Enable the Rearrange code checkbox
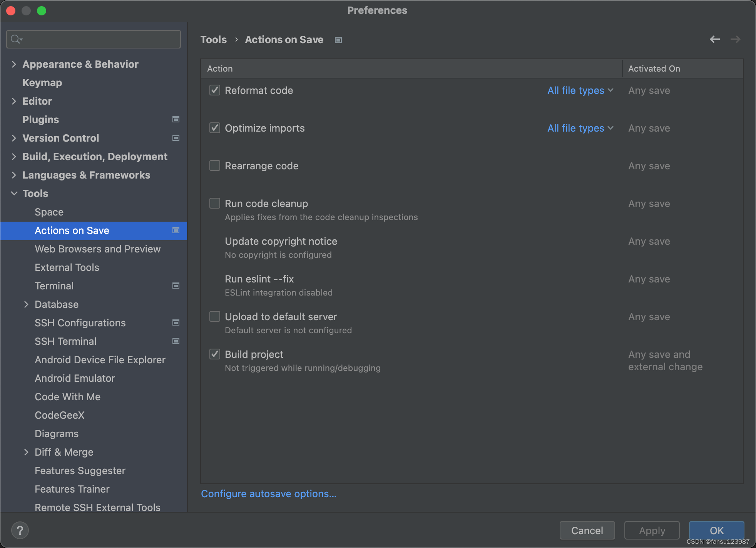 click(x=215, y=165)
